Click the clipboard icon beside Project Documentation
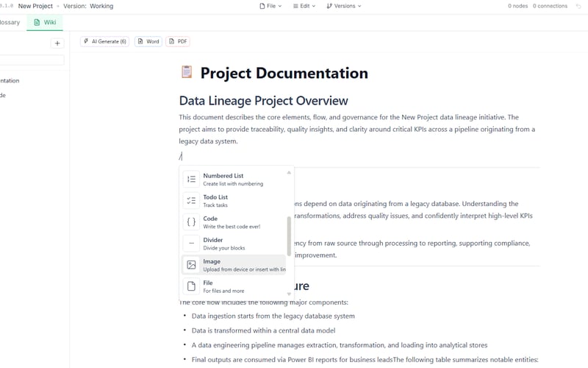This screenshot has height=368, width=588. pyautogui.click(x=187, y=71)
